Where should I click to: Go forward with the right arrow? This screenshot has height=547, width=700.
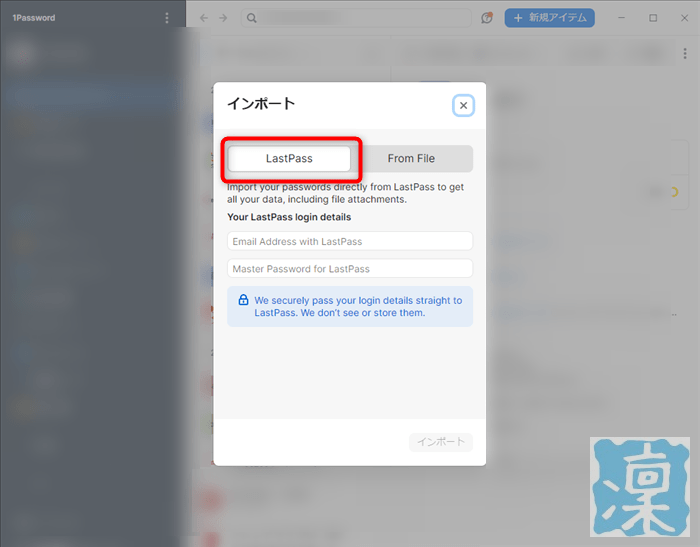click(223, 18)
